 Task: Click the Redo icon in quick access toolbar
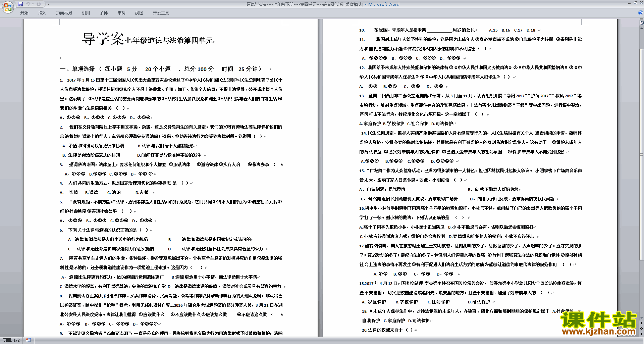(x=39, y=4)
